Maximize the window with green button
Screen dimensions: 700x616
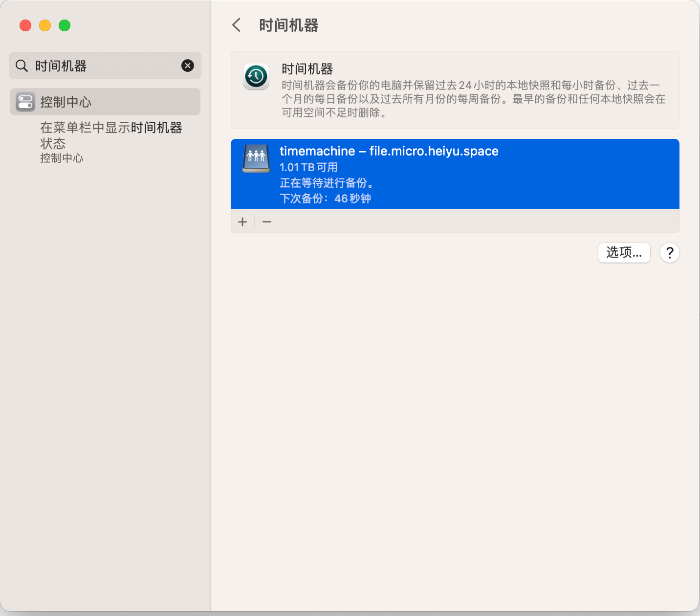coord(65,25)
